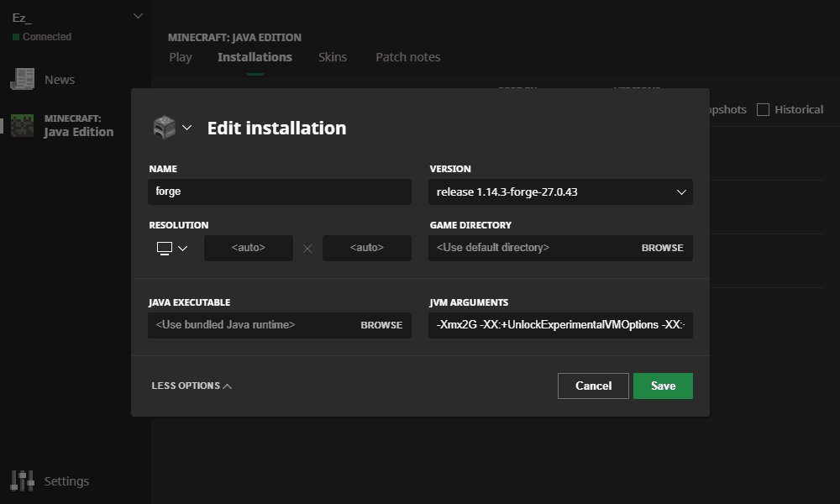Viewport: 840px width, 504px height.
Task: Edit the installation name field 'forge'
Action: point(280,192)
